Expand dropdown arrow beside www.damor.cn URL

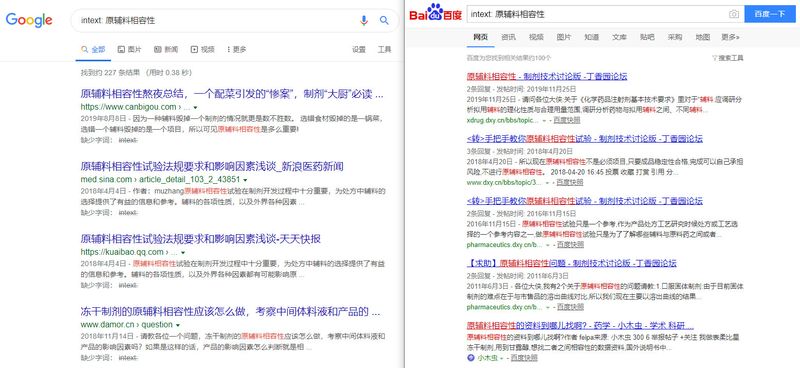[x=178, y=325]
